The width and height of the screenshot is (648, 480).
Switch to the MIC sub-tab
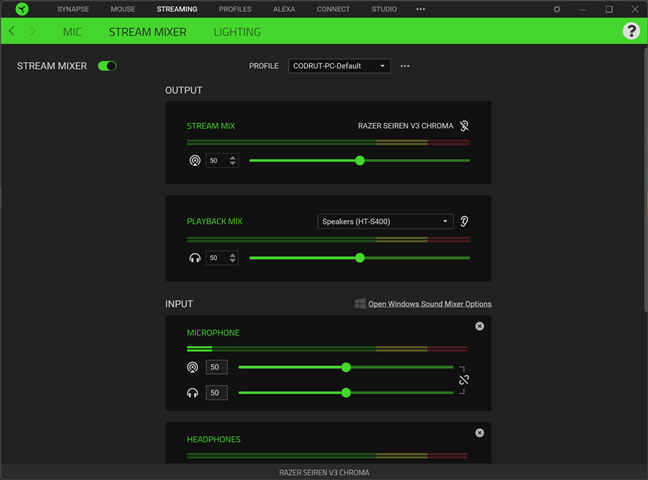(x=72, y=32)
